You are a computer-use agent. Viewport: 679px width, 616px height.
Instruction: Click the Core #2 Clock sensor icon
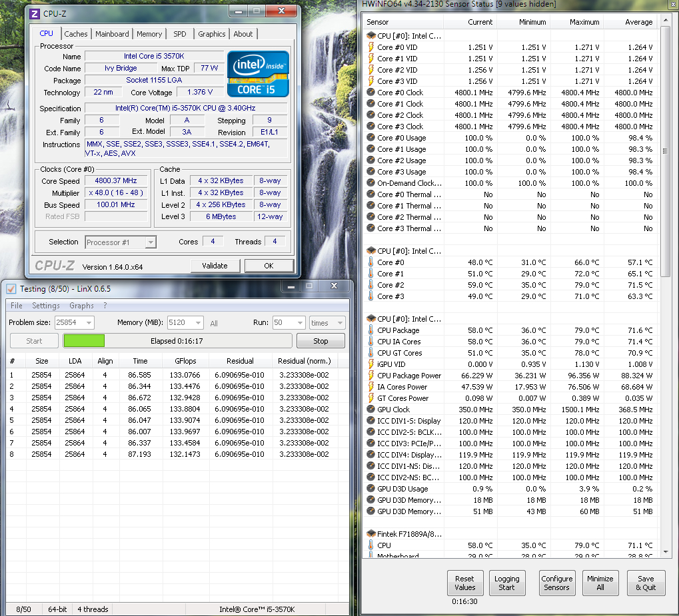click(x=370, y=115)
